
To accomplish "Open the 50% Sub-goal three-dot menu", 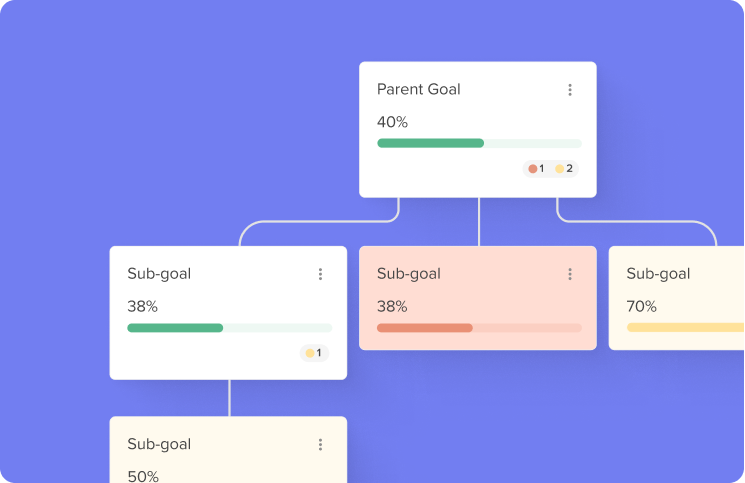I will point(320,445).
